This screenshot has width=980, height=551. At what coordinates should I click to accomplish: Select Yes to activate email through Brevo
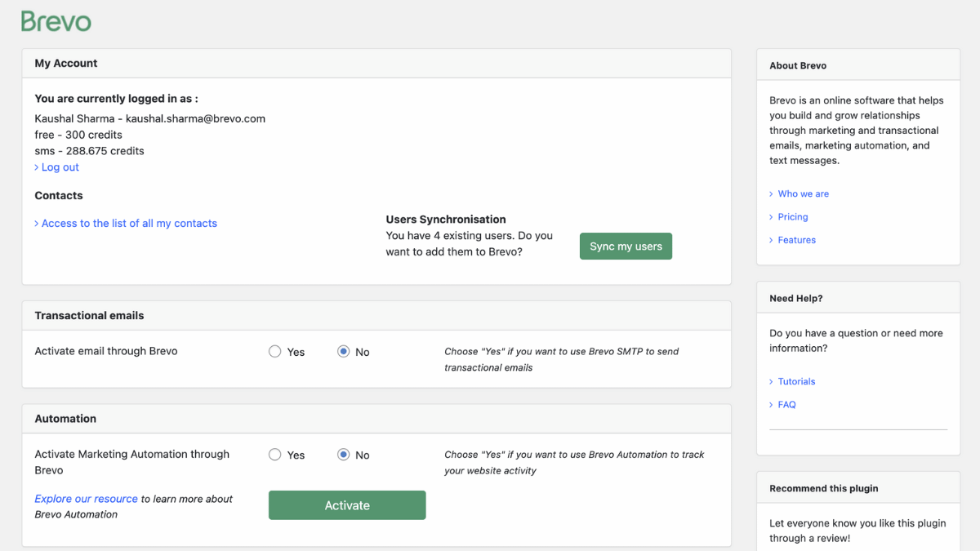pyautogui.click(x=274, y=351)
